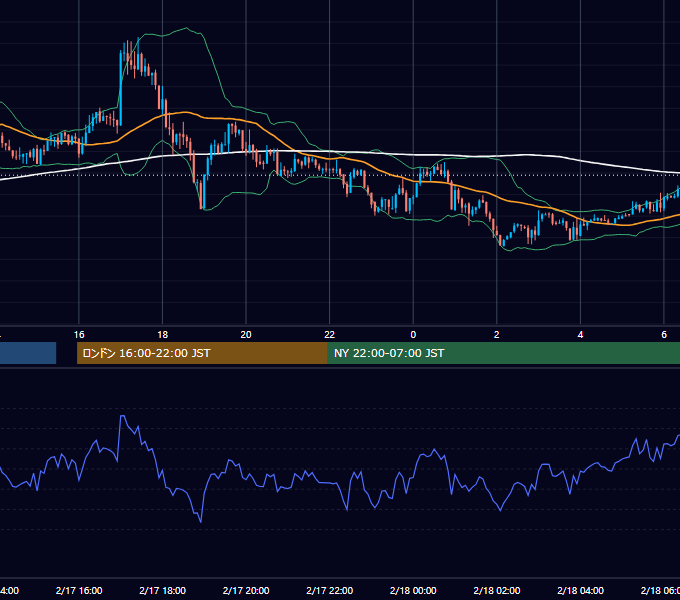Click the 0 hour label on the price chart axis
This screenshot has height=600, width=680.
[x=413, y=335]
